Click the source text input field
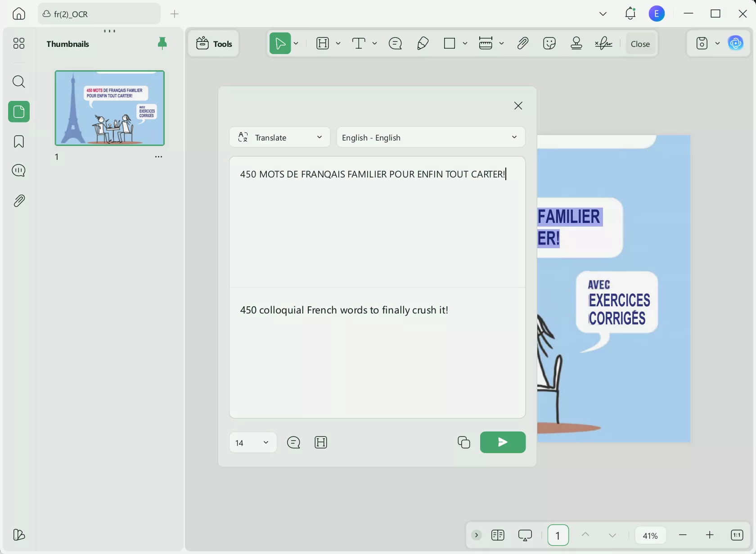 pos(377,221)
